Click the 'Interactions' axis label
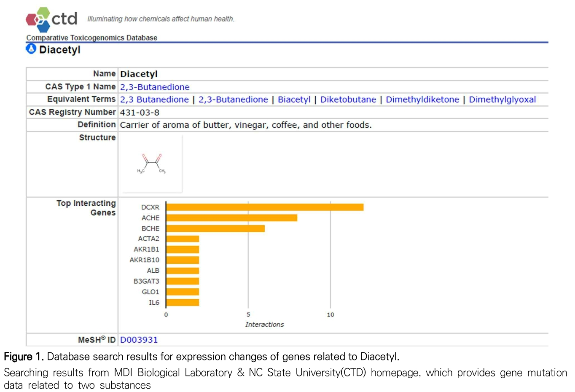 tap(264, 324)
